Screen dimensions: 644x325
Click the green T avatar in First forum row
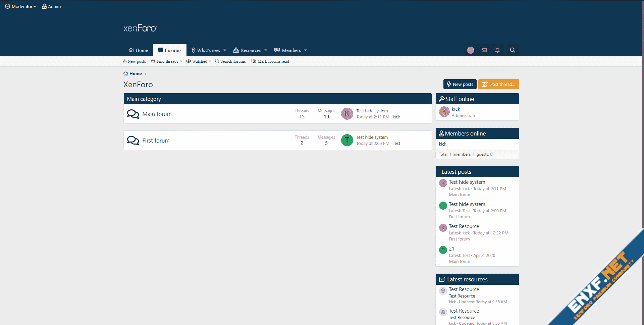[x=347, y=140]
